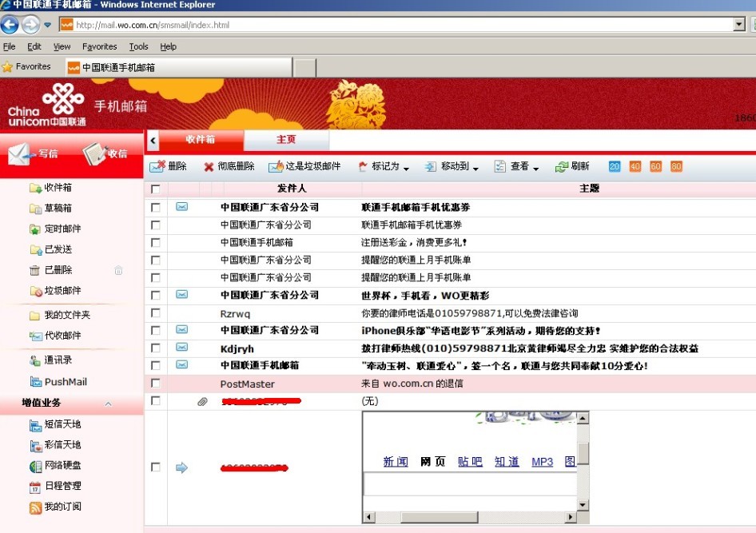Open the 移动到 move-to dropdown
The height and width of the screenshot is (533, 756).
pyautogui.click(x=452, y=167)
